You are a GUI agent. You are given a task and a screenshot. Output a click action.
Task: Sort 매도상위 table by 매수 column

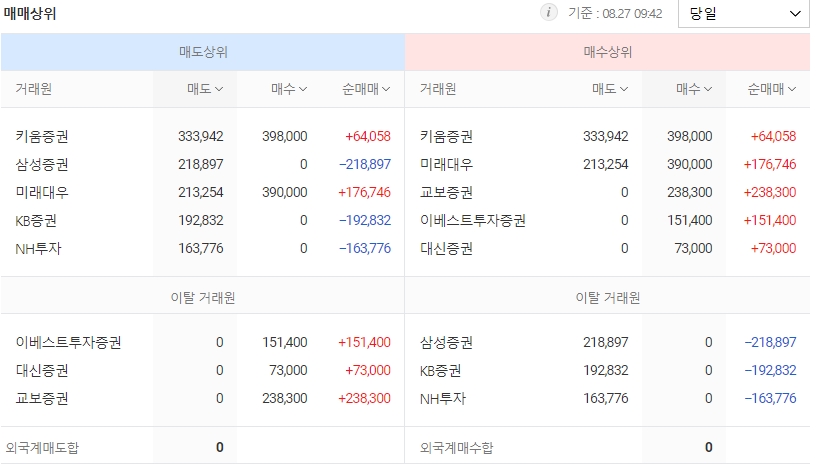click(289, 89)
